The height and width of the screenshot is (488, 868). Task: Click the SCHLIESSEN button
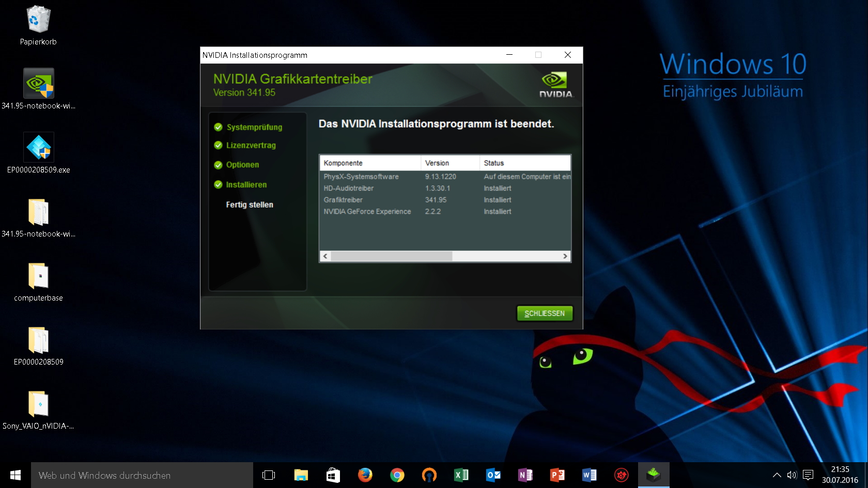[x=545, y=313]
